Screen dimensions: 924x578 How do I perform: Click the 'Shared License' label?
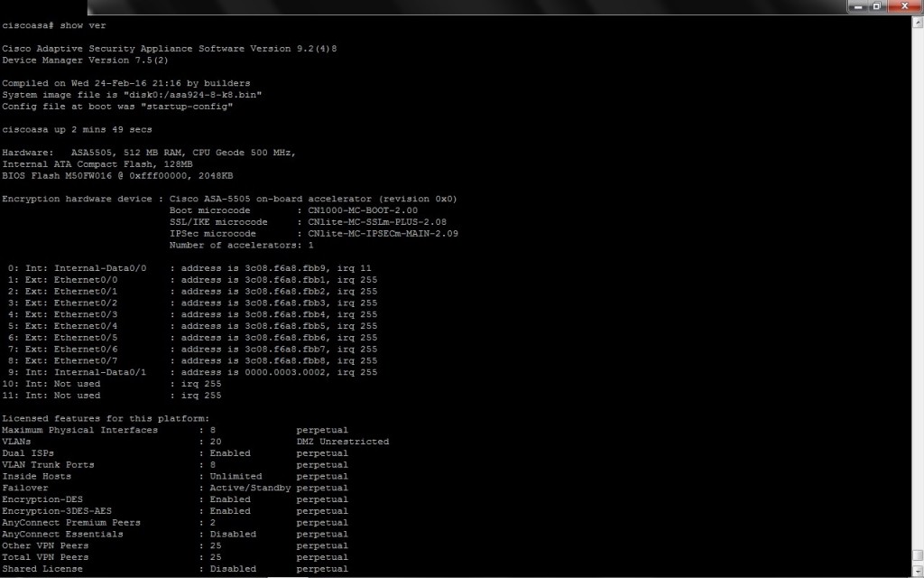(42, 569)
